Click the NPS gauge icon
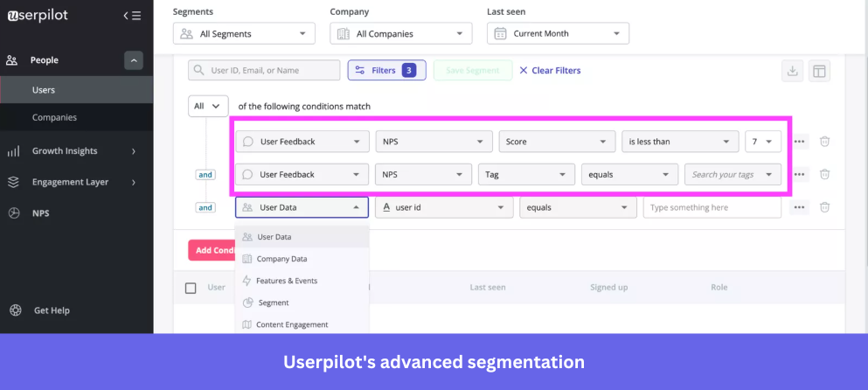The image size is (868, 390). [13, 212]
